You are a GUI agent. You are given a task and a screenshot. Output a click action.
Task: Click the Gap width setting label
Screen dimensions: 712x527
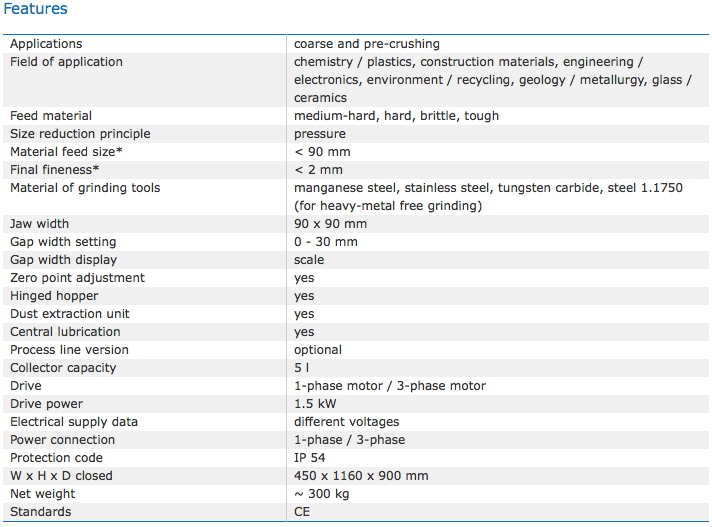point(63,242)
